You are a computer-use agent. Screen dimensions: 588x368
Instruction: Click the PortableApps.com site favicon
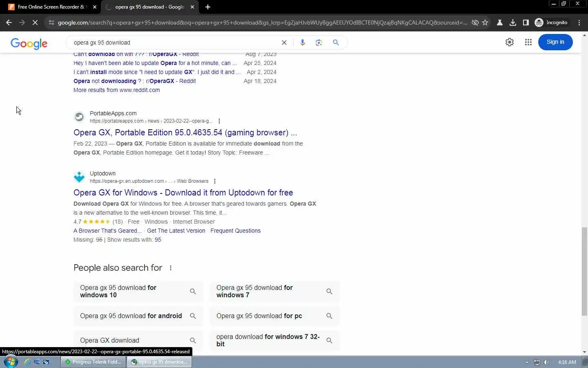[x=79, y=117]
